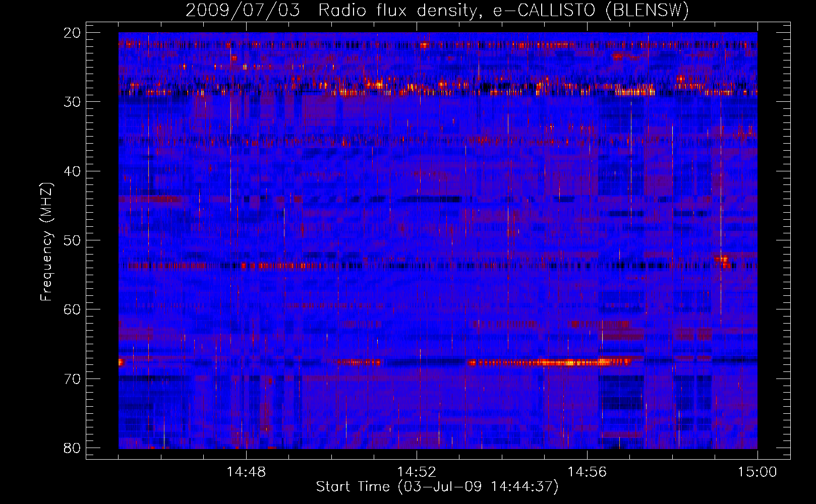Screen dimensions: 816x504
Task: Click the 'Frequency (MHZ)' axis label
Action: pyautogui.click(x=46, y=242)
